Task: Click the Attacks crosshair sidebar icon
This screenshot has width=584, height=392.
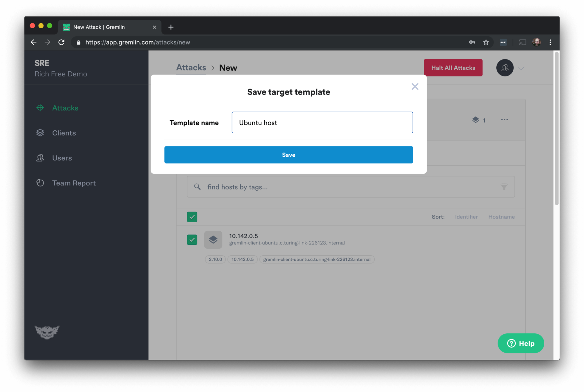Action: click(40, 108)
